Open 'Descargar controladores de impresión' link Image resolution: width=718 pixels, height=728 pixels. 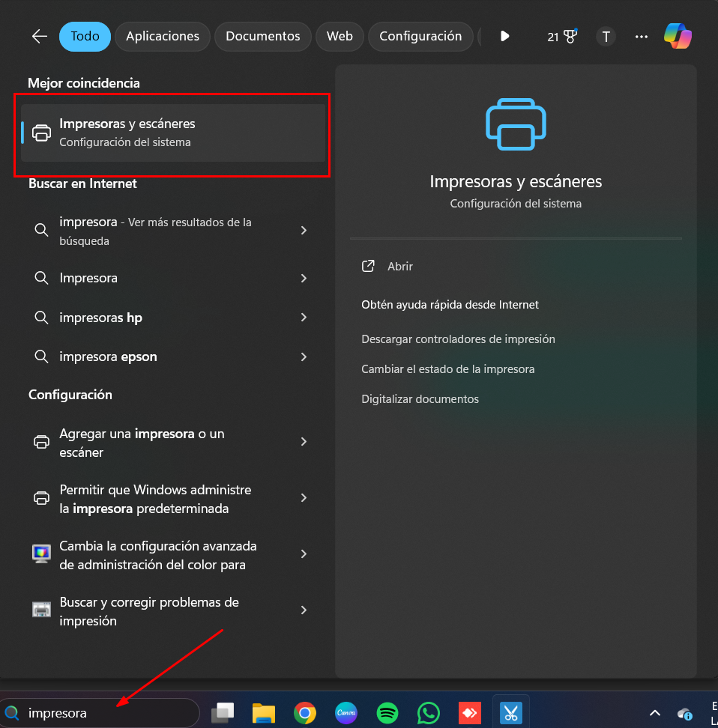pyautogui.click(x=458, y=339)
